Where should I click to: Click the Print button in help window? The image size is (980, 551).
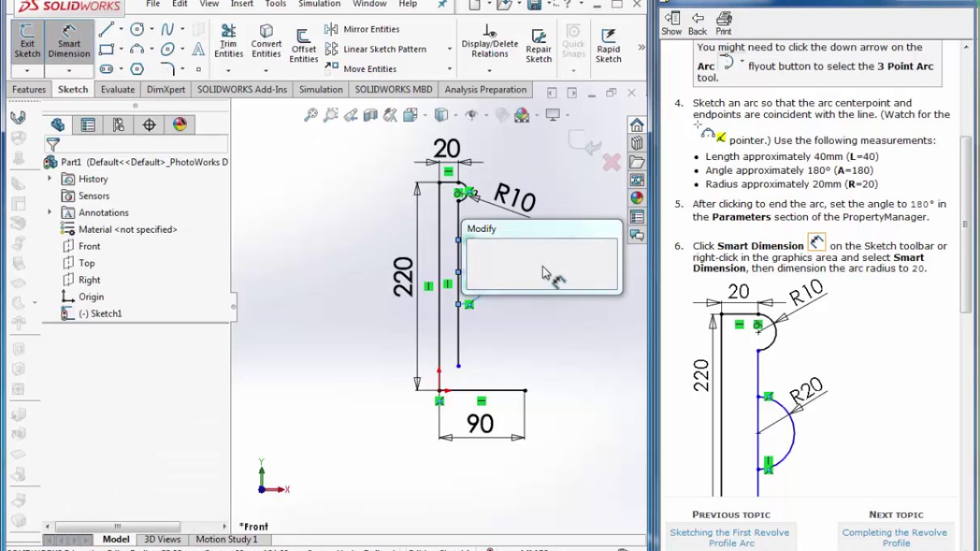pos(724,24)
